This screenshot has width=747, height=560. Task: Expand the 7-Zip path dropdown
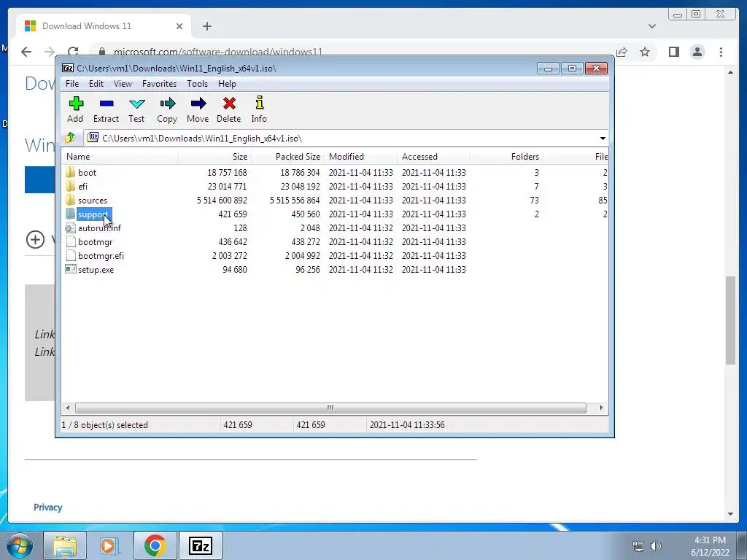(x=603, y=138)
